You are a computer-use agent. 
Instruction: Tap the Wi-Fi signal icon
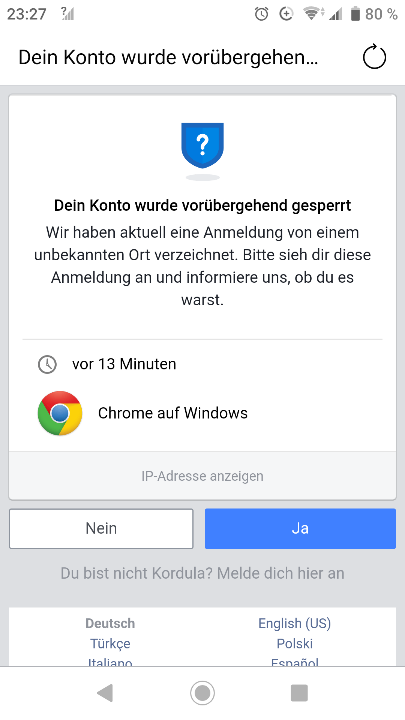[312, 14]
